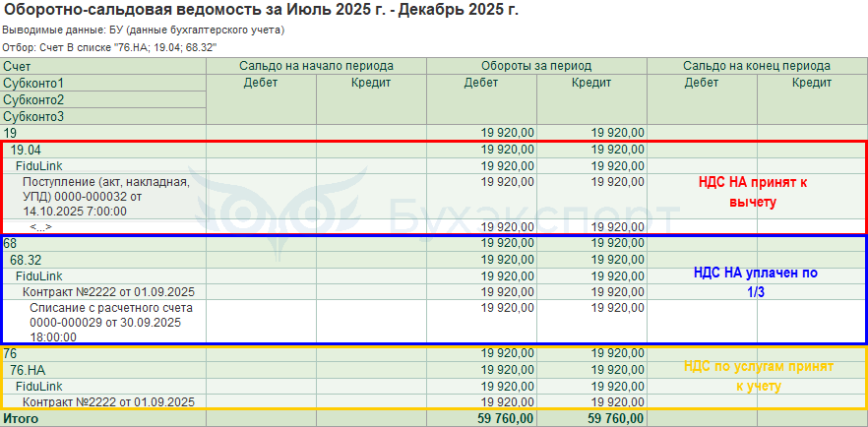Viewport: 868px width, 427px height.
Task: Select FiduLink under account 76.НА
Action: [x=39, y=386]
